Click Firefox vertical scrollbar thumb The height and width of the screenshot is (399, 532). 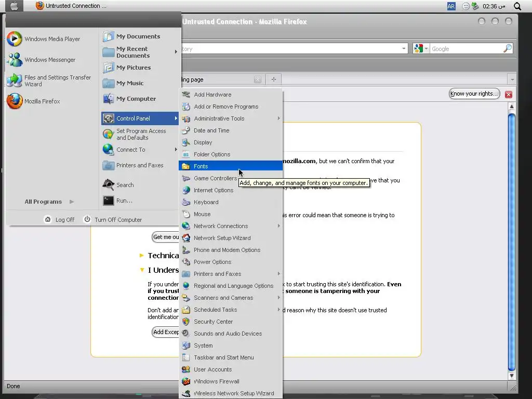(x=512, y=242)
